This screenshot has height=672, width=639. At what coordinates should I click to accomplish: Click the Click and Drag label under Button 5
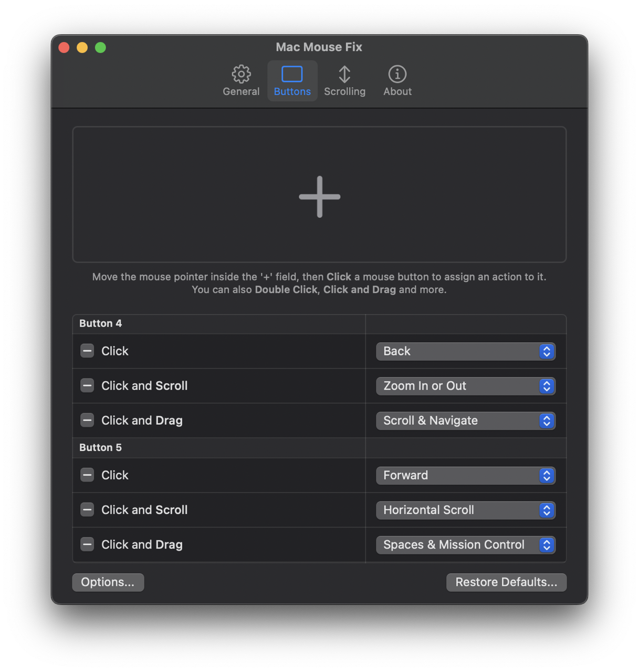pyautogui.click(x=142, y=544)
